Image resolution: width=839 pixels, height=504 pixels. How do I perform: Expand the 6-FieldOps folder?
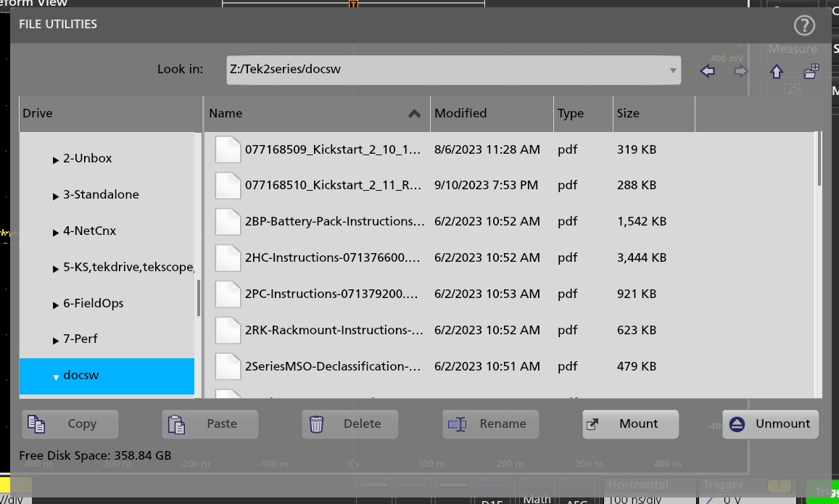coord(56,305)
